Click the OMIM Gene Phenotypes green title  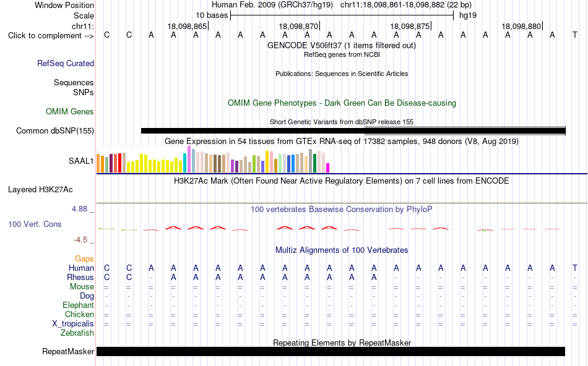(x=342, y=103)
